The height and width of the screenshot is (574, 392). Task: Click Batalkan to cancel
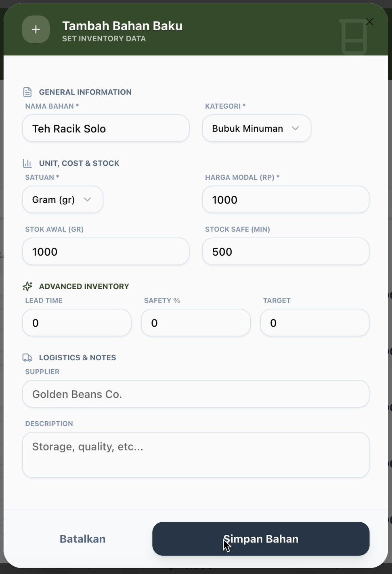82,539
